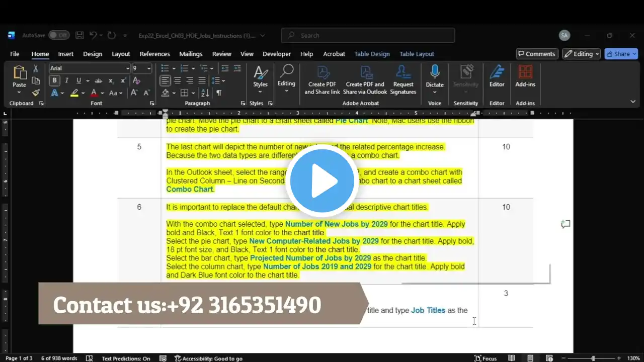The height and width of the screenshot is (362, 644).
Task: Click the SA account avatar
Action: tap(565, 35)
